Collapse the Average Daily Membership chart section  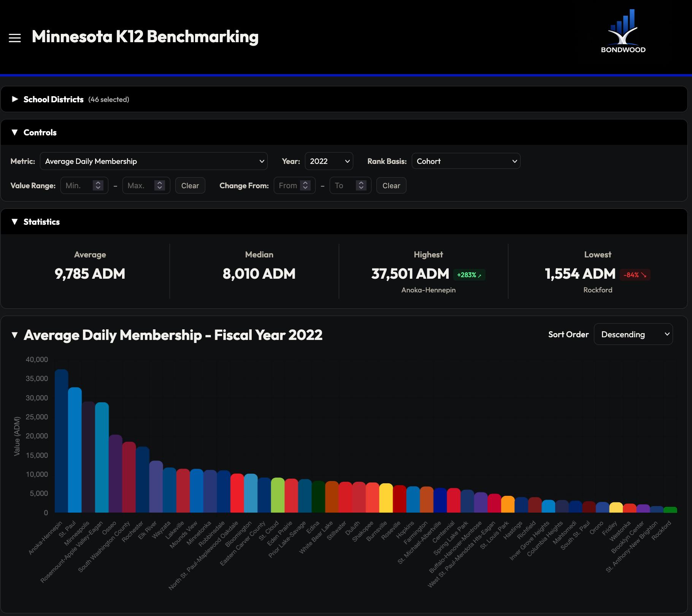point(15,335)
